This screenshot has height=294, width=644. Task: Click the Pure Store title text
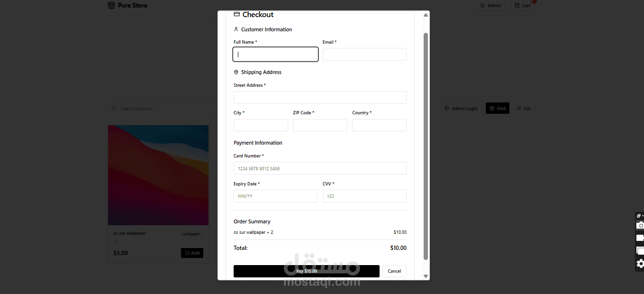(x=133, y=6)
